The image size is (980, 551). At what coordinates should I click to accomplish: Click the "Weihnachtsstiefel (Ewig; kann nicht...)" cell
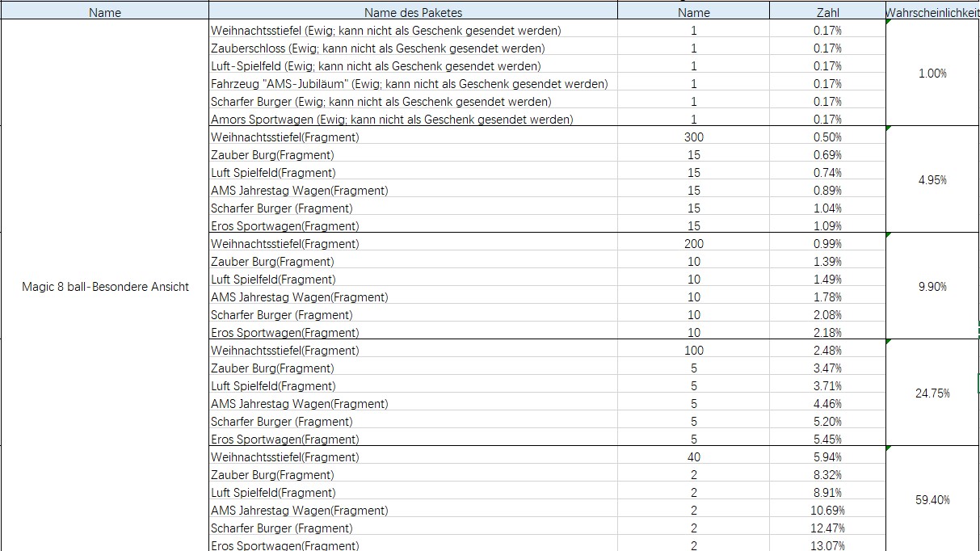click(413, 30)
